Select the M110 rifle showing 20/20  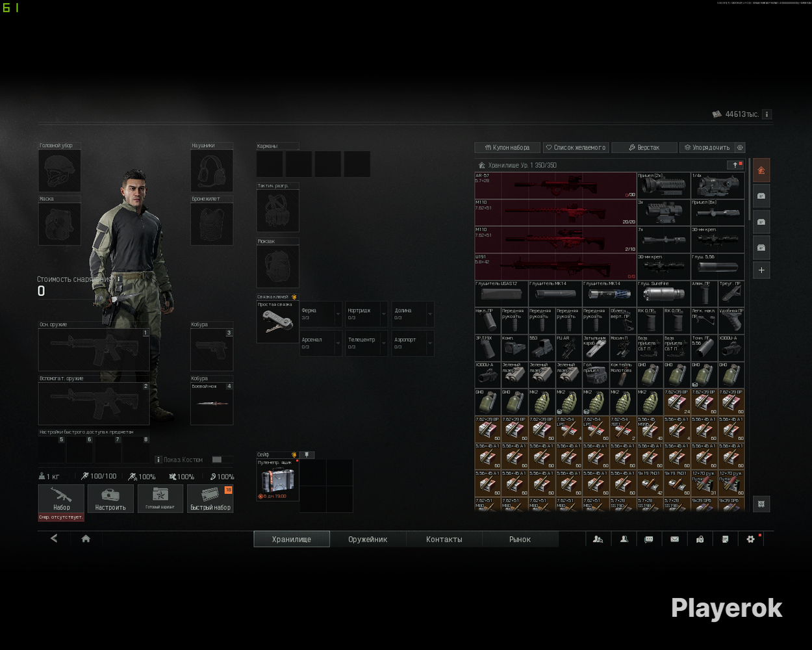pyautogui.click(x=555, y=212)
